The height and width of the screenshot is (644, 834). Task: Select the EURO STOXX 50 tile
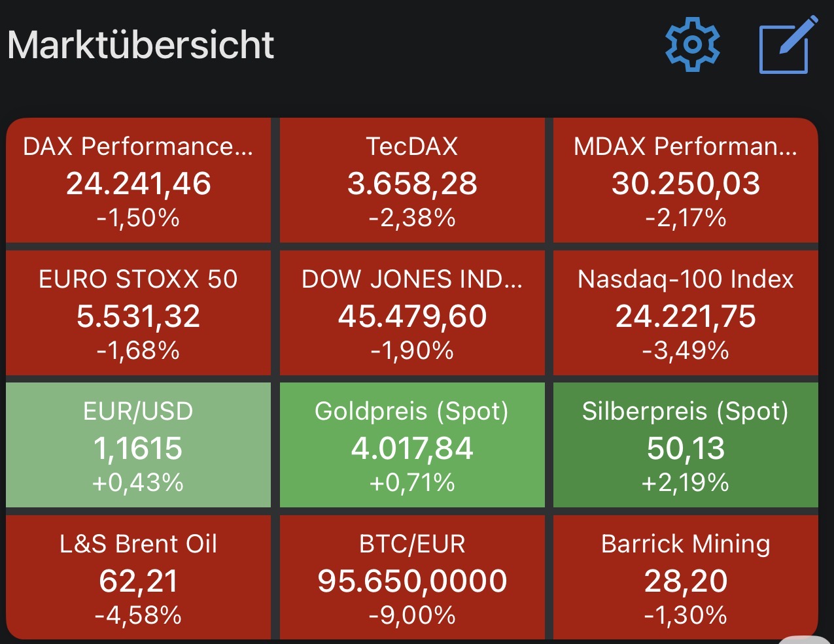138,313
